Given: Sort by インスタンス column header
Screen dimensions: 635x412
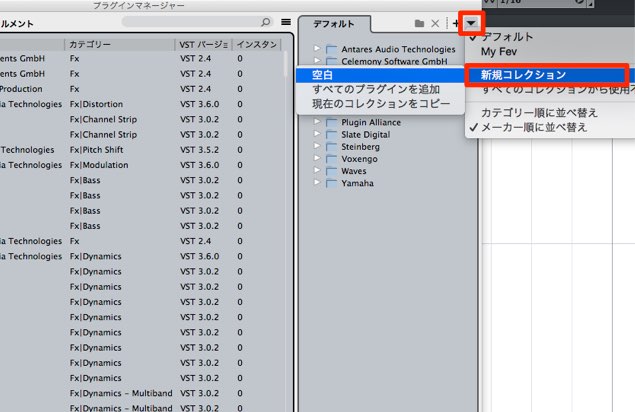Looking at the screenshot, I should (x=256, y=44).
